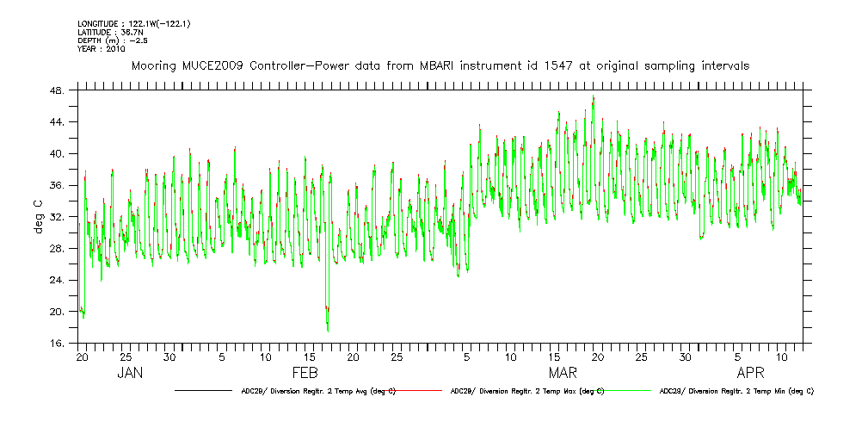Click the 'deg C' y-axis label
Viewport: 868px width, 434px height.
point(37,217)
